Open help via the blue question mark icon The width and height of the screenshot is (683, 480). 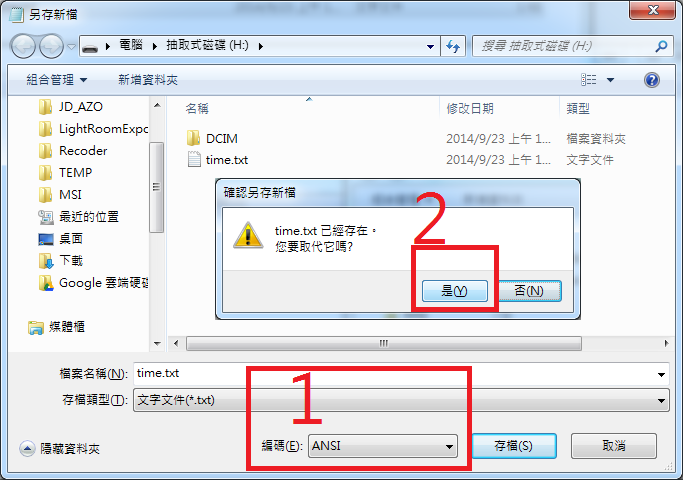[x=652, y=80]
